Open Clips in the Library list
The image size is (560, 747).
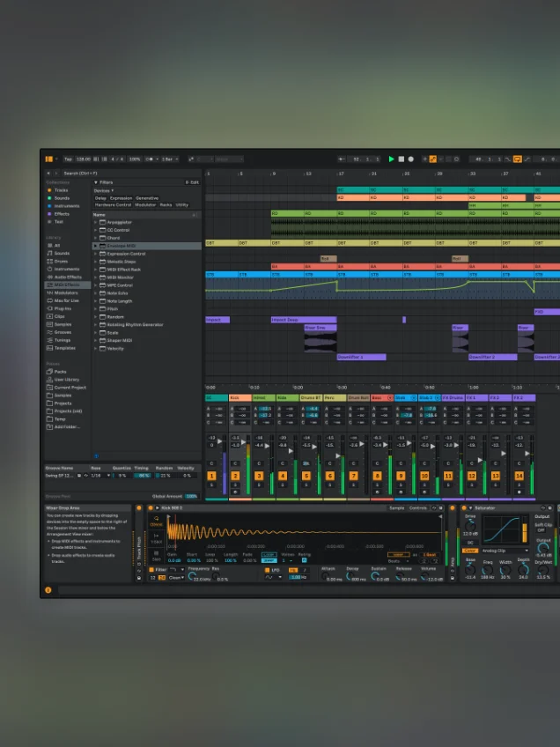pos(59,316)
